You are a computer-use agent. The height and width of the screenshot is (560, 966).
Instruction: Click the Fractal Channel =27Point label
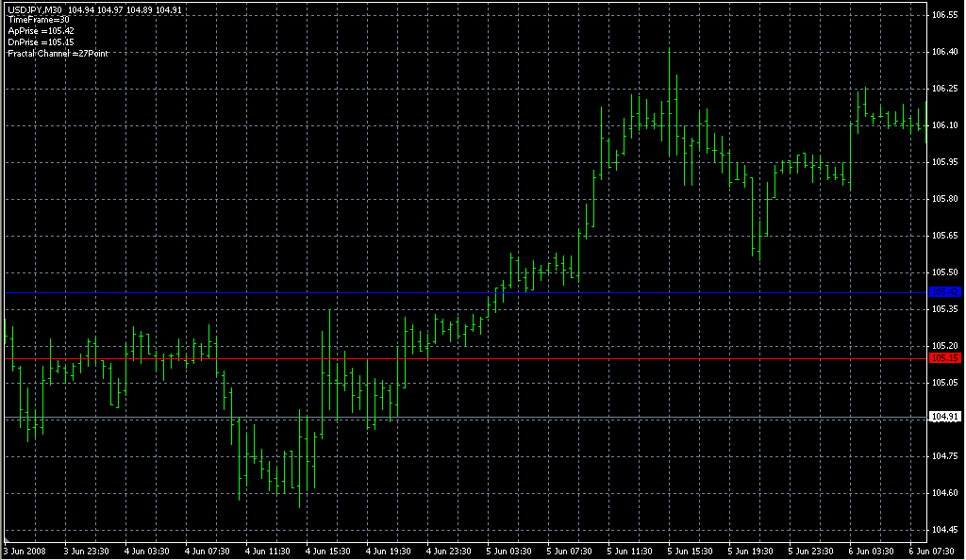pos(58,54)
